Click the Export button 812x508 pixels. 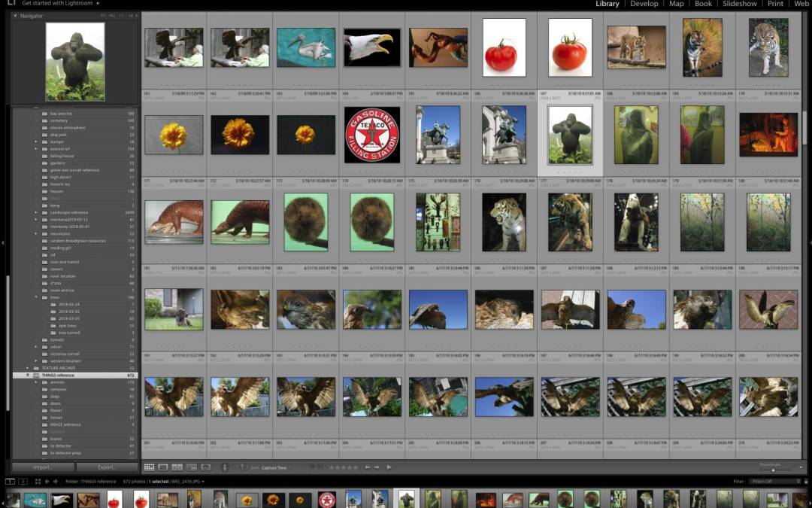tap(107, 467)
